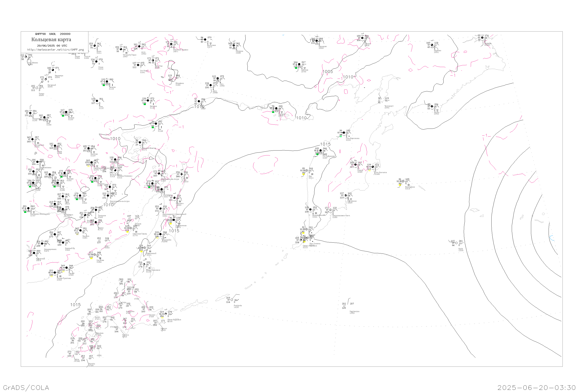This screenshot has width=588, height=392.
Task: Click the 1005 isobar label
Action: coord(328,72)
